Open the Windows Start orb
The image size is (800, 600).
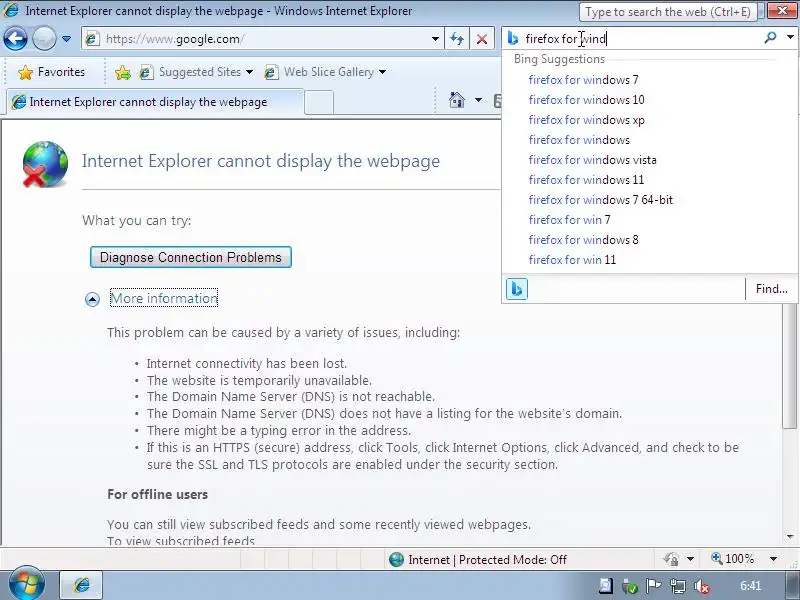[27, 584]
